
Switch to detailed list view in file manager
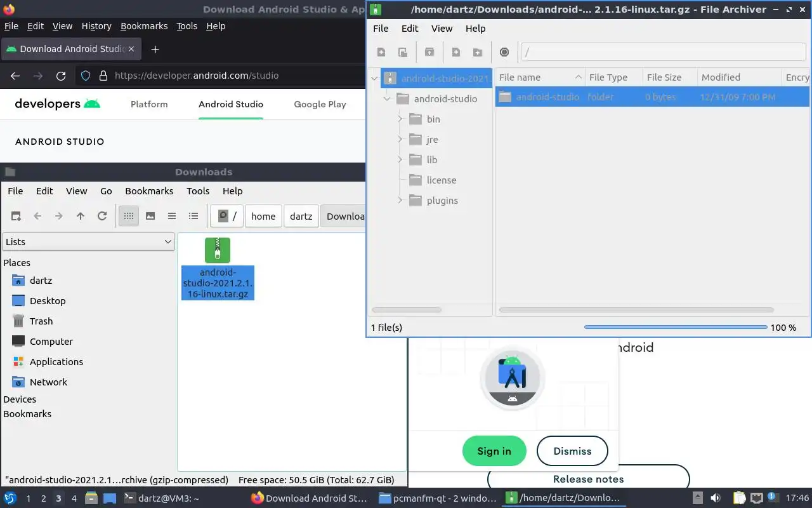193,216
